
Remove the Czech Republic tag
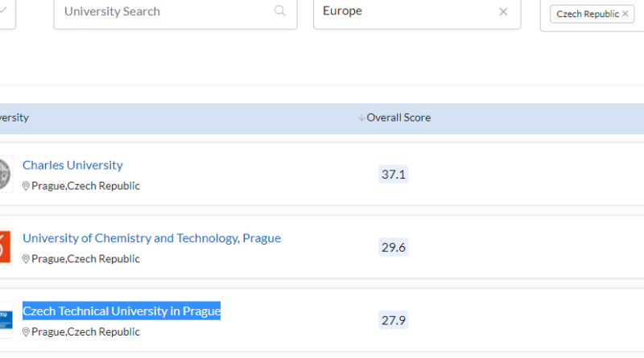click(625, 14)
